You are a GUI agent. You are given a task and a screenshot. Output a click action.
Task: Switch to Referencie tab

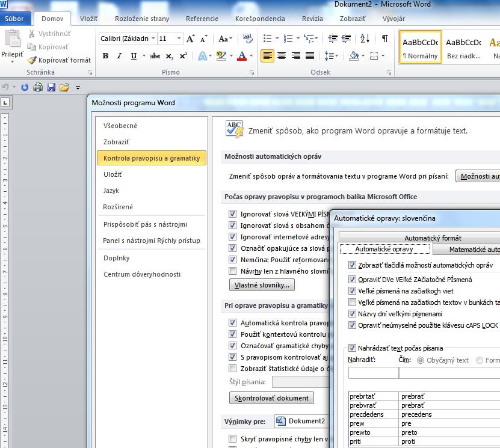202,19
